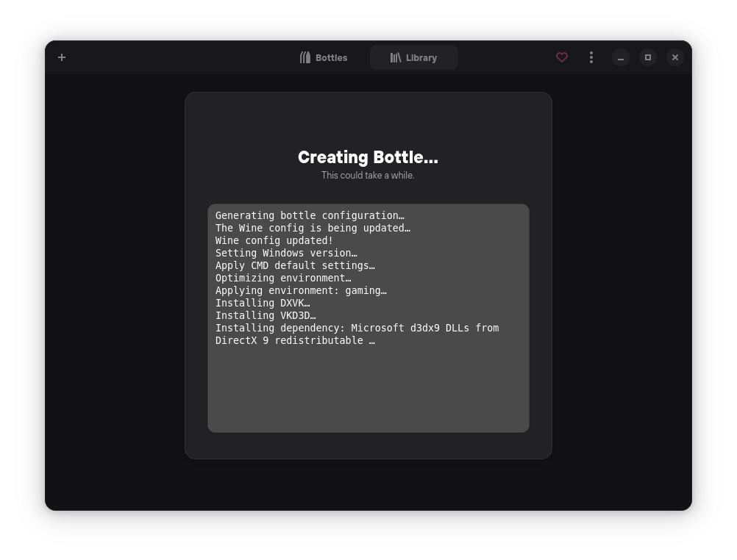This screenshot has height=560, width=737.
Task: Click the empty area of the log output box
Action: 368,390
